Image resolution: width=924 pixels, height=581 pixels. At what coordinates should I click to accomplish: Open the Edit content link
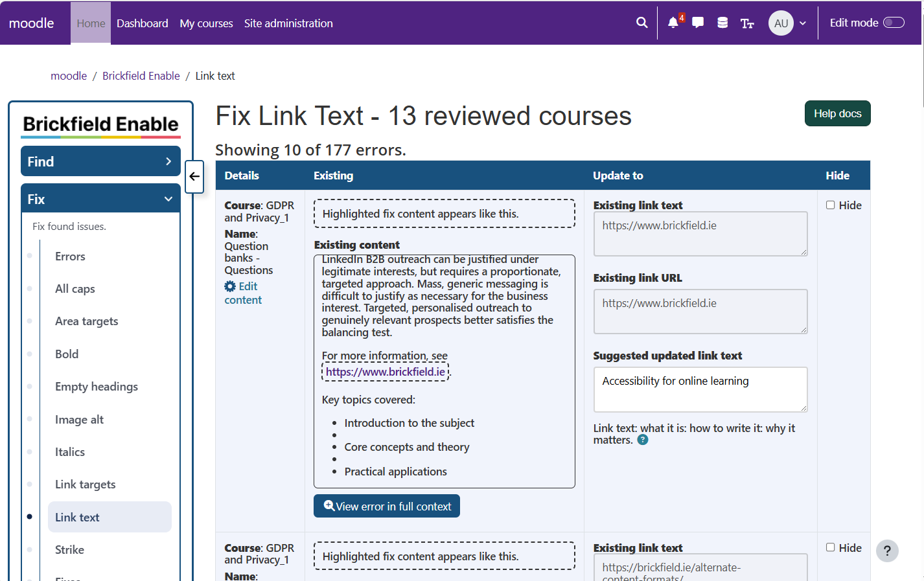click(243, 293)
